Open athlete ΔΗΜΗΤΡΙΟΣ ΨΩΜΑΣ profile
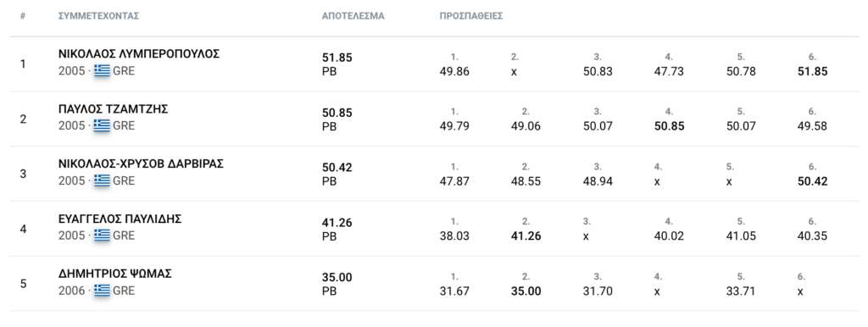 tap(115, 274)
